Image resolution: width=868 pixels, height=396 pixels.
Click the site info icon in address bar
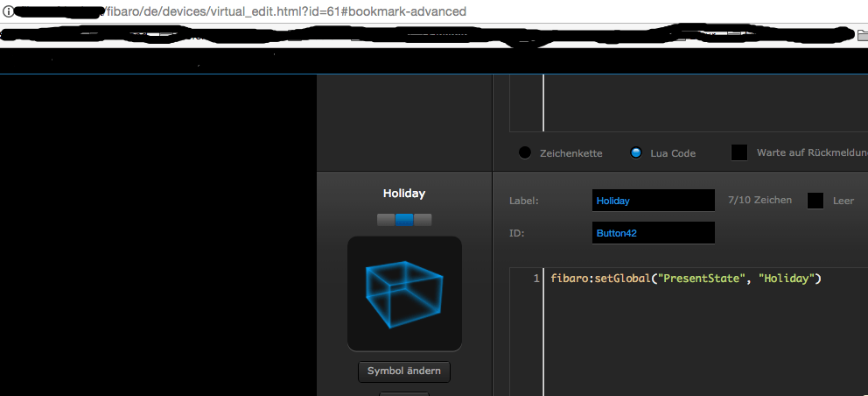pyautogui.click(x=8, y=11)
